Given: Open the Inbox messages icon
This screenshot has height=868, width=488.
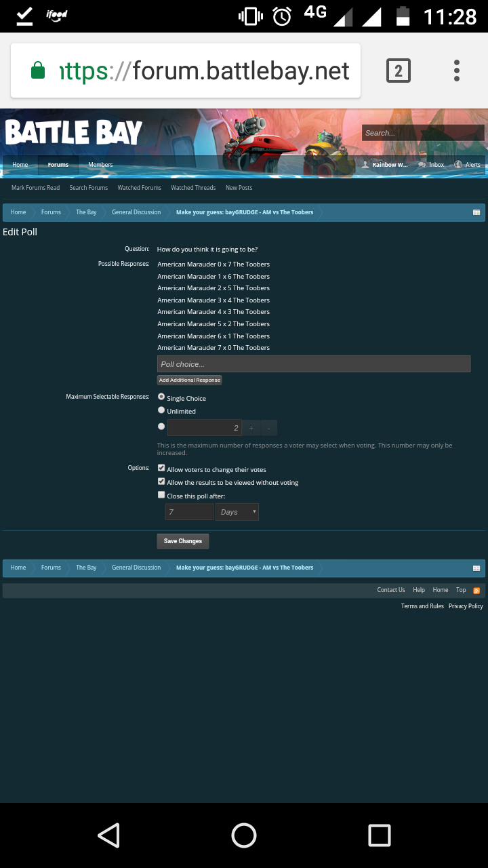Looking at the screenshot, I should [422, 165].
